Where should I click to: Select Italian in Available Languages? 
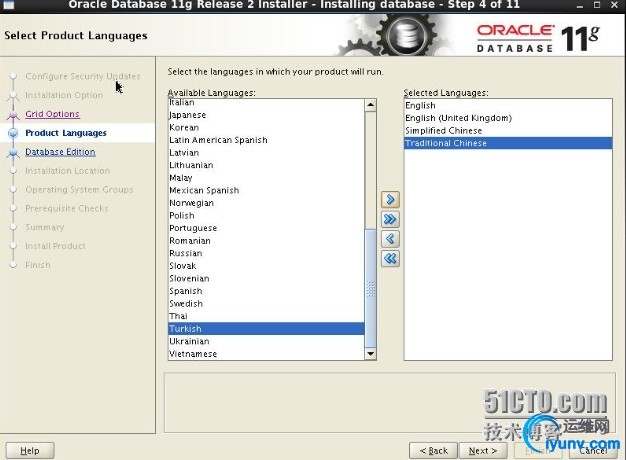(266, 103)
